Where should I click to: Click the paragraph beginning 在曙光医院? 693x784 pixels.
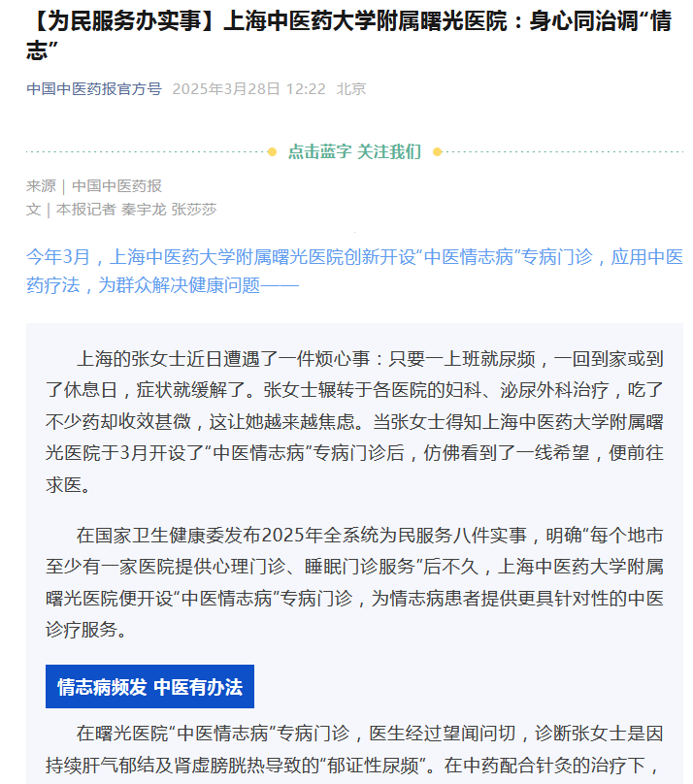click(354, 749)
